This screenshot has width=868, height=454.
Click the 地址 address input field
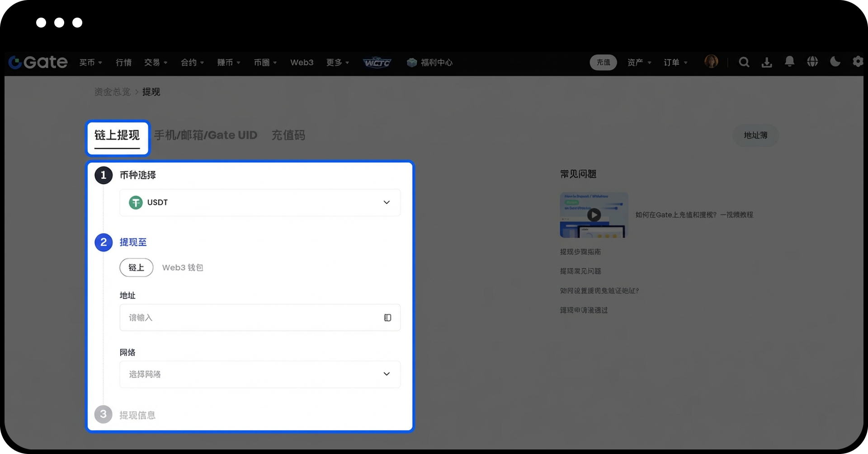251,318
